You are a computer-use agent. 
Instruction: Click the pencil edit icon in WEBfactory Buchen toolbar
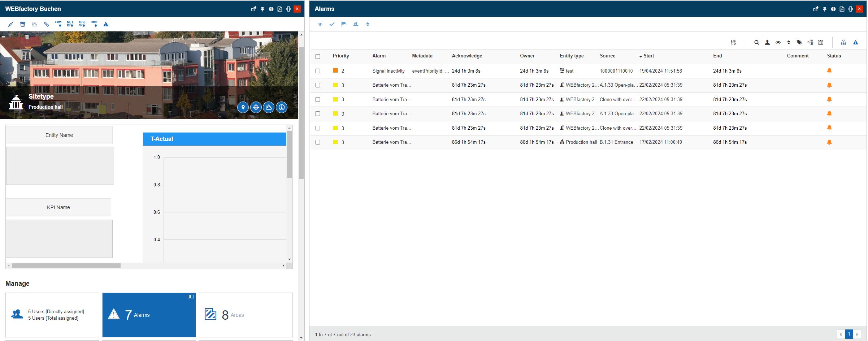pos(10,24)
